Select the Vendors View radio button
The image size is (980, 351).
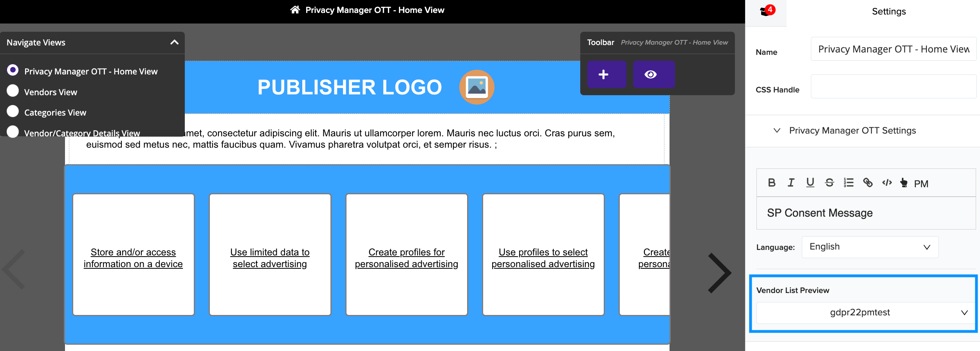coord(13,90)
